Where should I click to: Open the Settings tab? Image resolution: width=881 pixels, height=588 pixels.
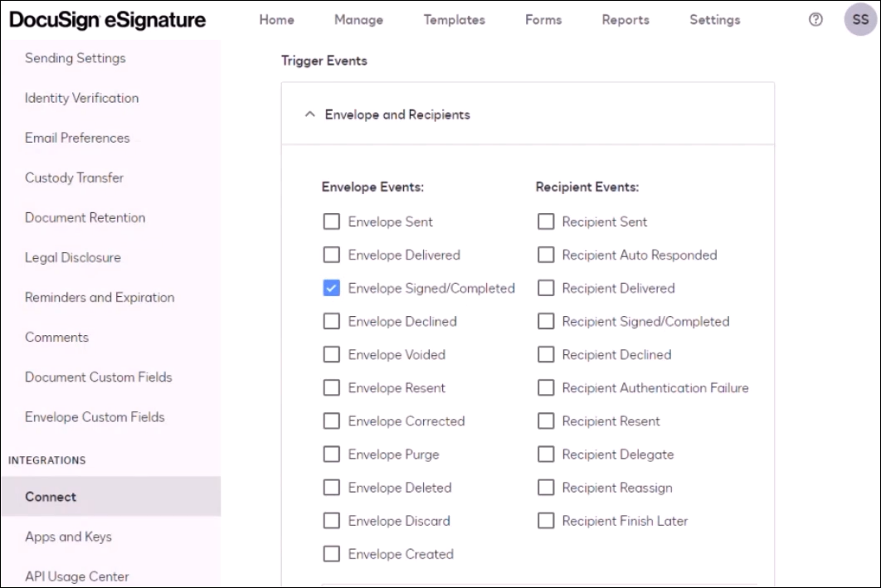pyautogui.click(x=714, y=20)
